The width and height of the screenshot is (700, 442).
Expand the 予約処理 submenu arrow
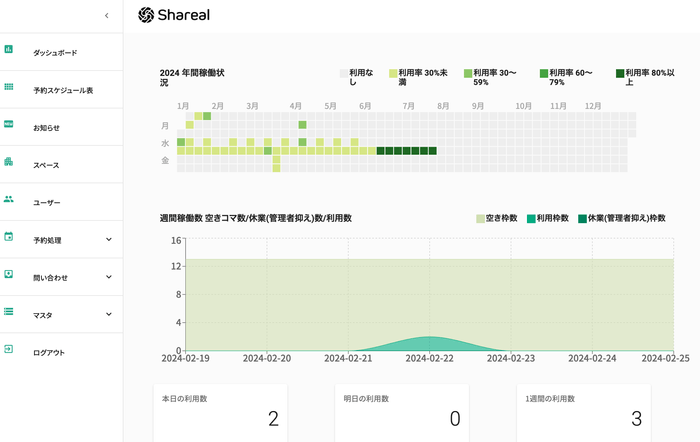click(x=108, y=240)
